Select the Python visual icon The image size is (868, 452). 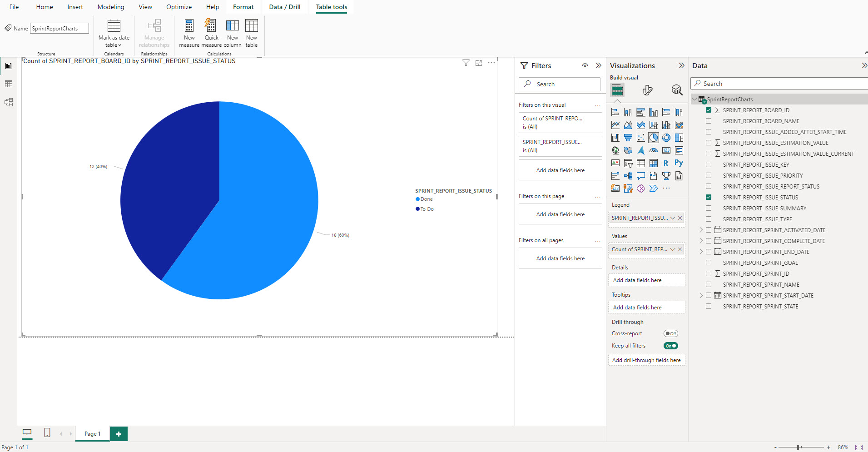(x=679, y=163)
